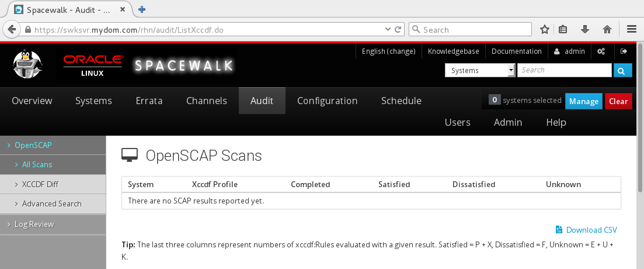Screen dimensions: 644x269
Task: Click the Spacewalk Search text field
Action: [x=565, y=70]
